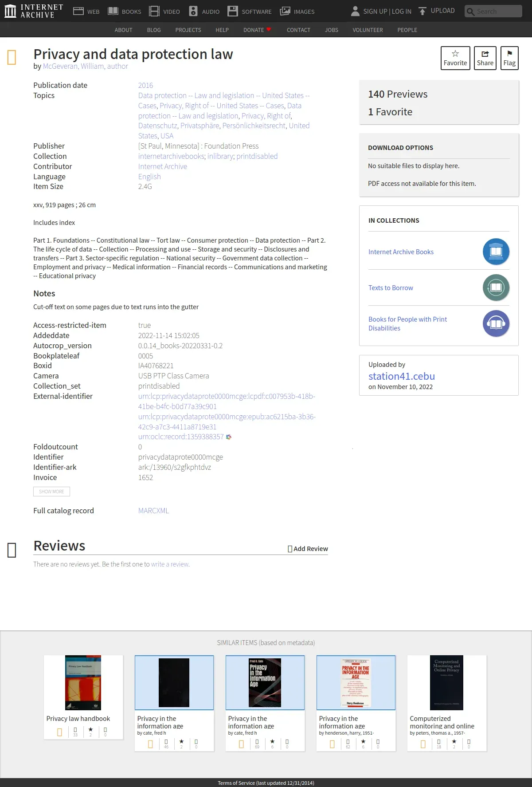The height and width of the screenshot is (787, 532).
Task: Click author McGeveran, William link
Action: click(86, 66)
